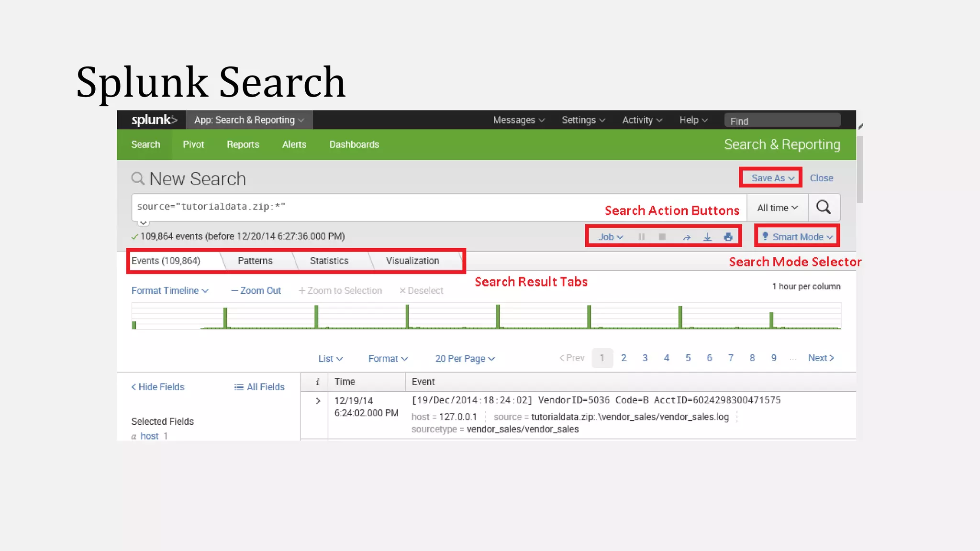Viewport: 980px width, 551px height.
Task: Click the page scrollbar thumb
Action: pyautogui.click(x=860, y=170)
